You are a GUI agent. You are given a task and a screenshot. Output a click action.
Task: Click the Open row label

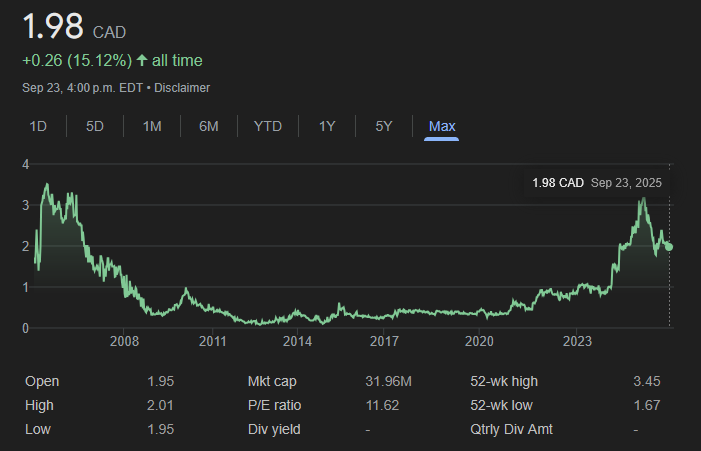(42, 381)
